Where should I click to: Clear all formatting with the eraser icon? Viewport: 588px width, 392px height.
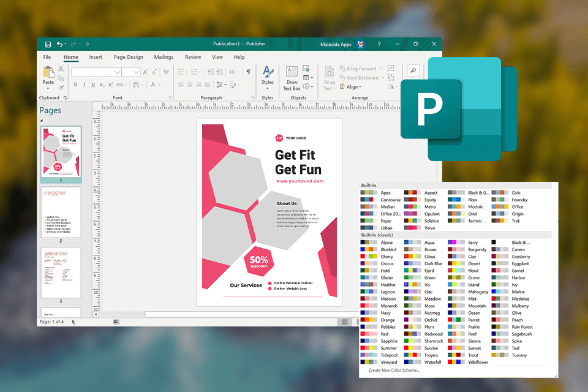coord(166,72)
